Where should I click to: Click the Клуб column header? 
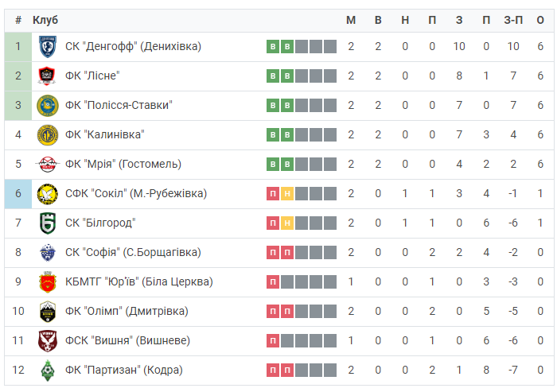[x=45, y=20]
